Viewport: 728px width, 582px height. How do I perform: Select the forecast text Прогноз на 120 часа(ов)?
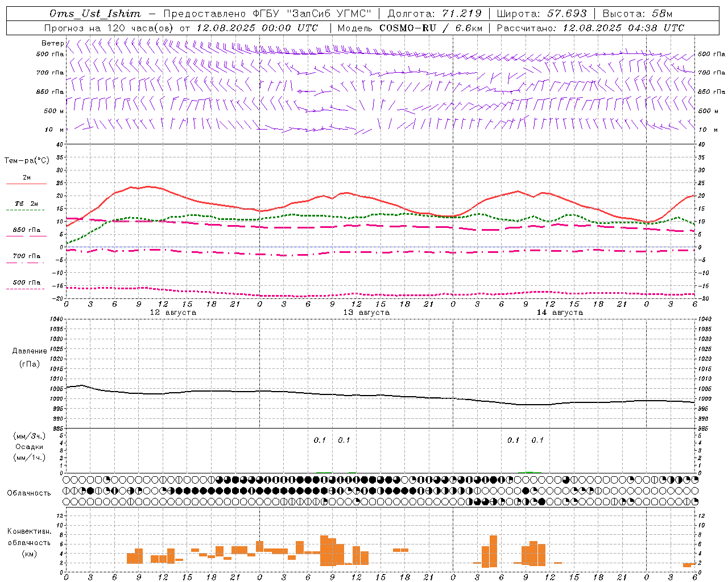109,28
